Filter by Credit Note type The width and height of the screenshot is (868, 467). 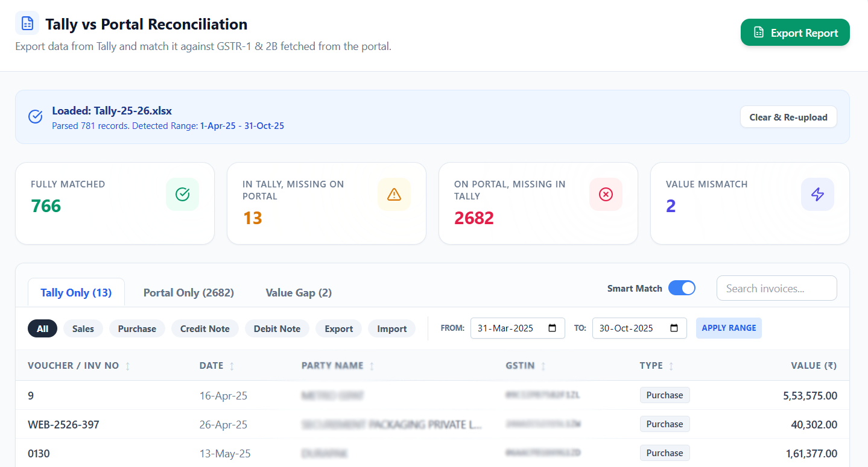[204, 328]
